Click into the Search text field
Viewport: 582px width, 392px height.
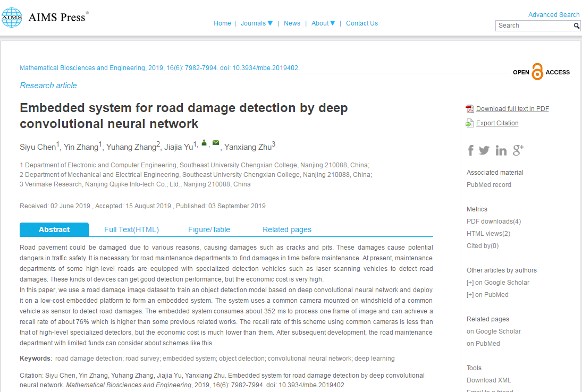(533, 25)
